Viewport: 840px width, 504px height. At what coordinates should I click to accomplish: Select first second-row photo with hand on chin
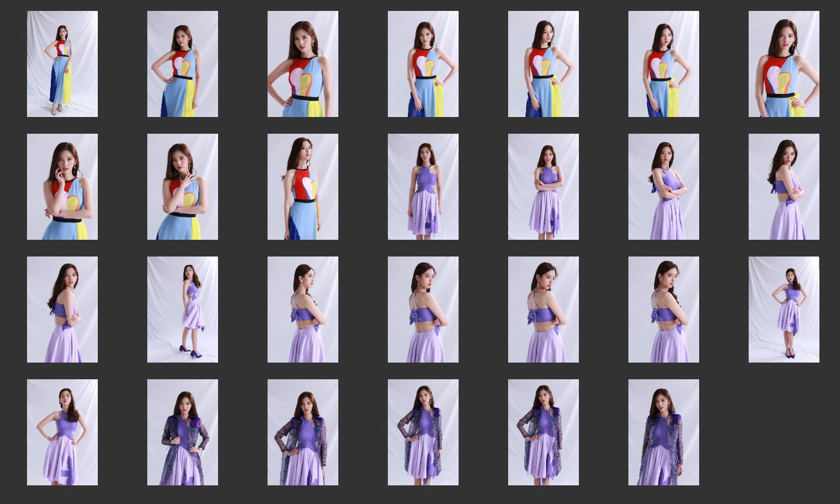pos(62,186)
